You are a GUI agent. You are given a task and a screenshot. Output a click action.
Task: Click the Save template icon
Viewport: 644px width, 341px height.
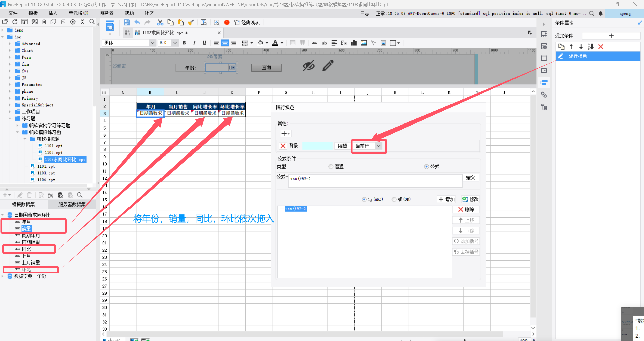[127, 22]
